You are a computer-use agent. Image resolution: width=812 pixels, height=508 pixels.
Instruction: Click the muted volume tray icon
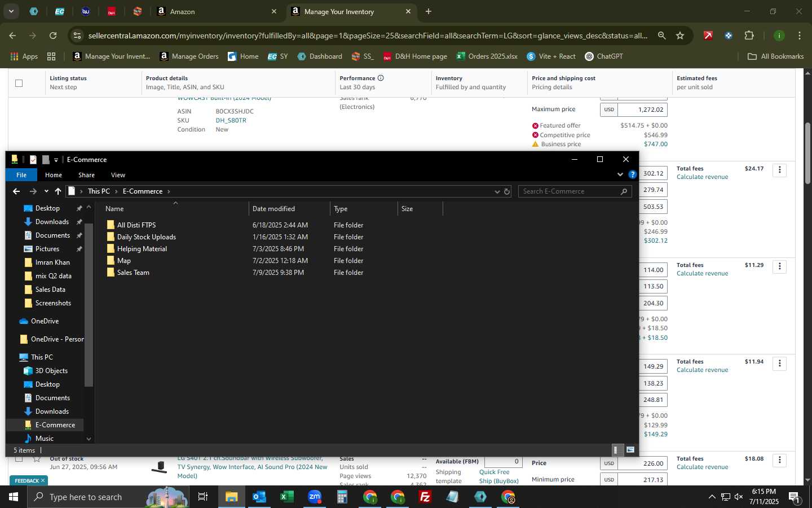[739, 497]
